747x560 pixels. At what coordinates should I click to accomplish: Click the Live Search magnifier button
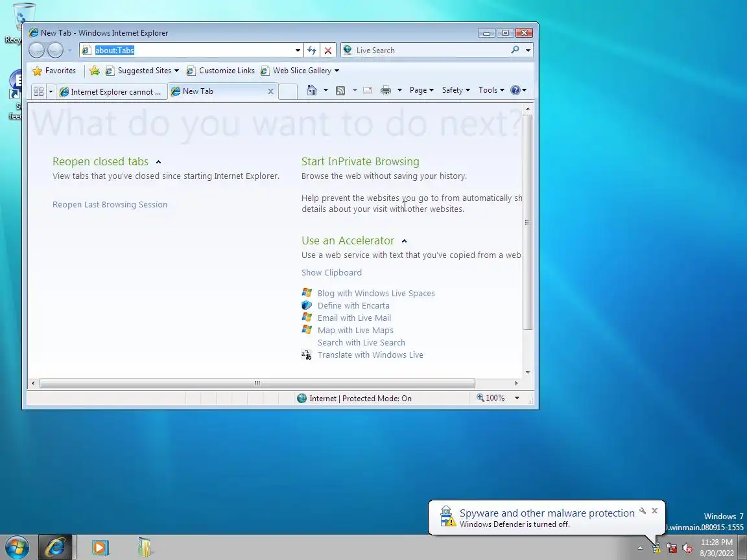coord(515,50)
